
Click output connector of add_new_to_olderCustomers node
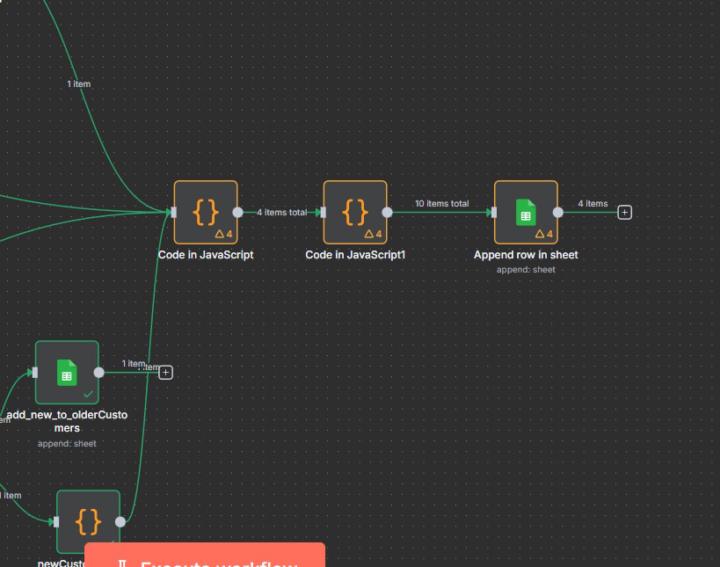click(99, 372)
